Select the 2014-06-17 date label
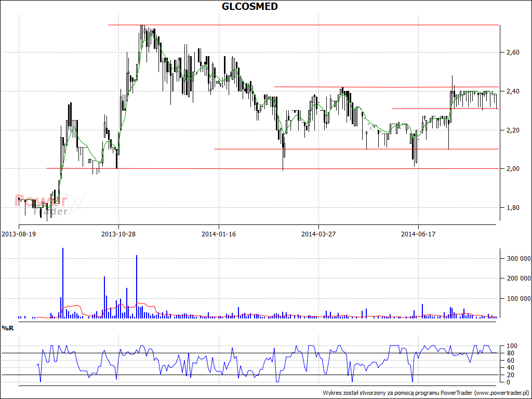 pyautogui.click(x=418, y=234)
